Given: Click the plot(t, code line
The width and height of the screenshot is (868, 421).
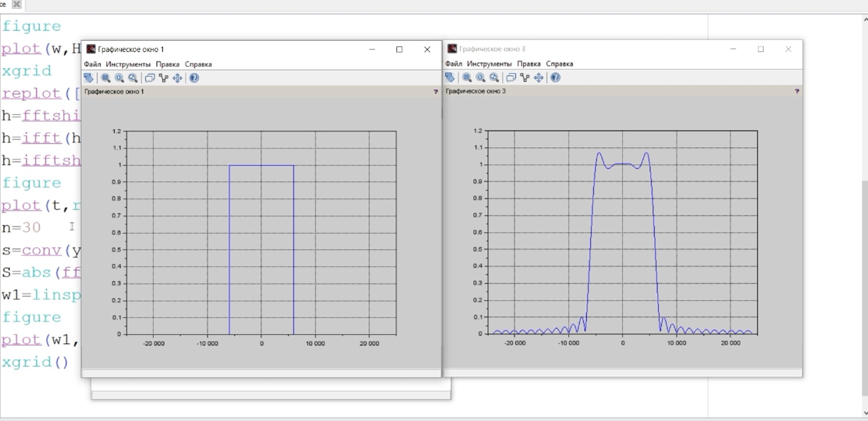Looking at the screenshot, I should pos(41,205).
